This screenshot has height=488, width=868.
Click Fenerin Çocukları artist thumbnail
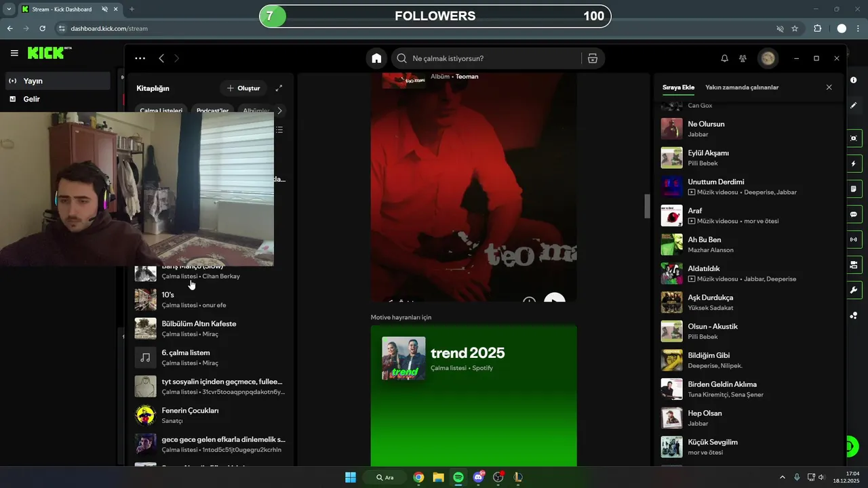pyautogui.click(x=146, y=415)
